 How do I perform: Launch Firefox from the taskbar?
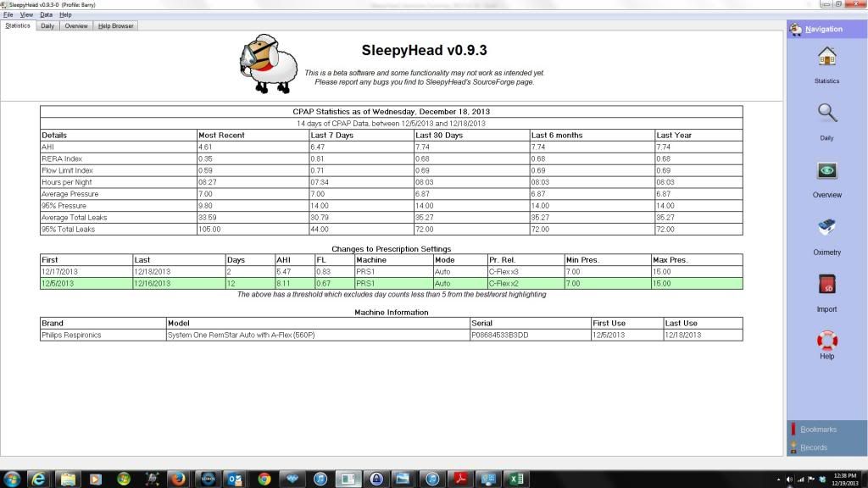[x=178, y=479]
